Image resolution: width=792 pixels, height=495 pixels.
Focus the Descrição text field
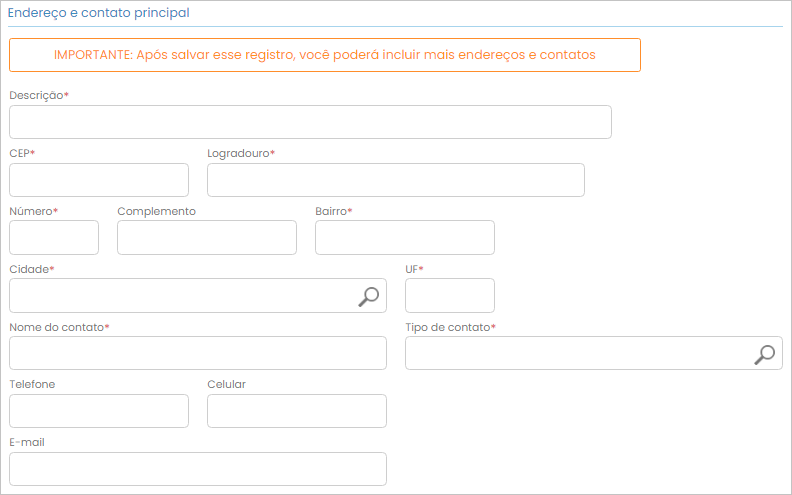coord(310,122)
